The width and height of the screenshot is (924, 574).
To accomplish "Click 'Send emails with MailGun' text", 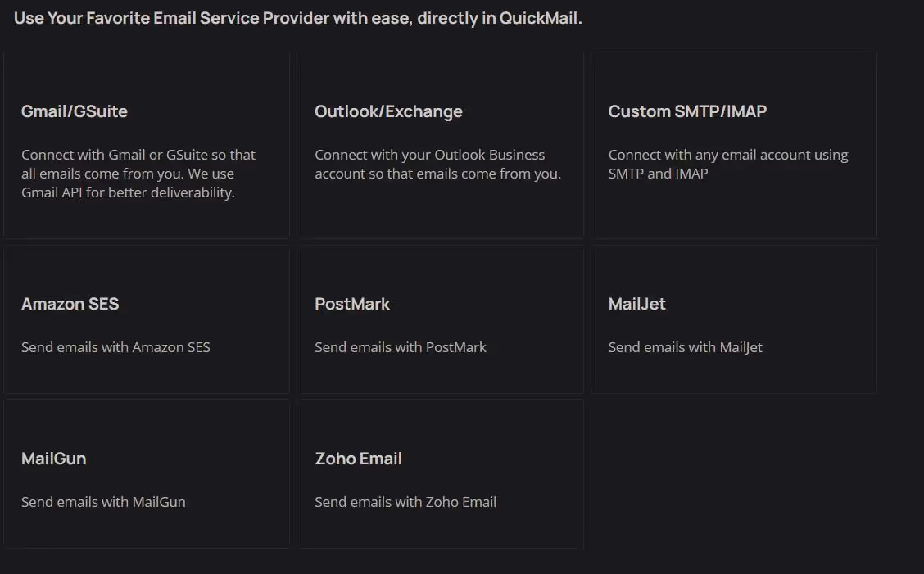I will click(x=103, y=502).
